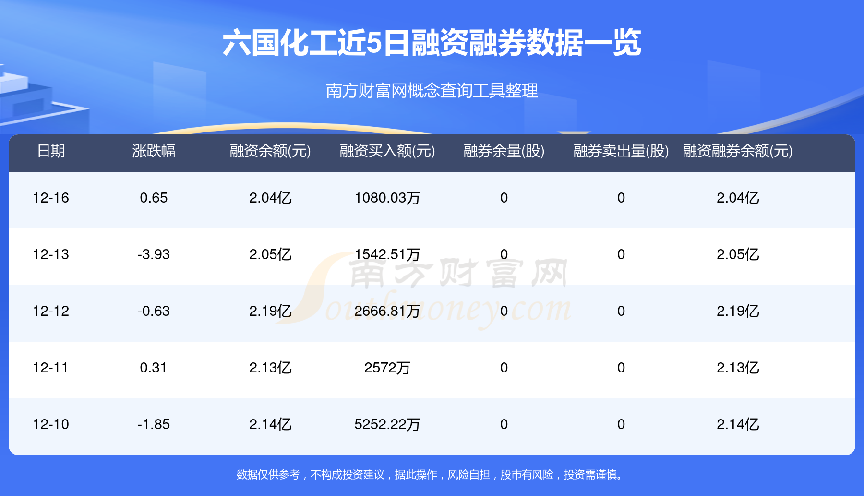Click the 融资融券余额(元) column header
The height and width of the screenshot is (504, 864).
(x=738, y=151)
